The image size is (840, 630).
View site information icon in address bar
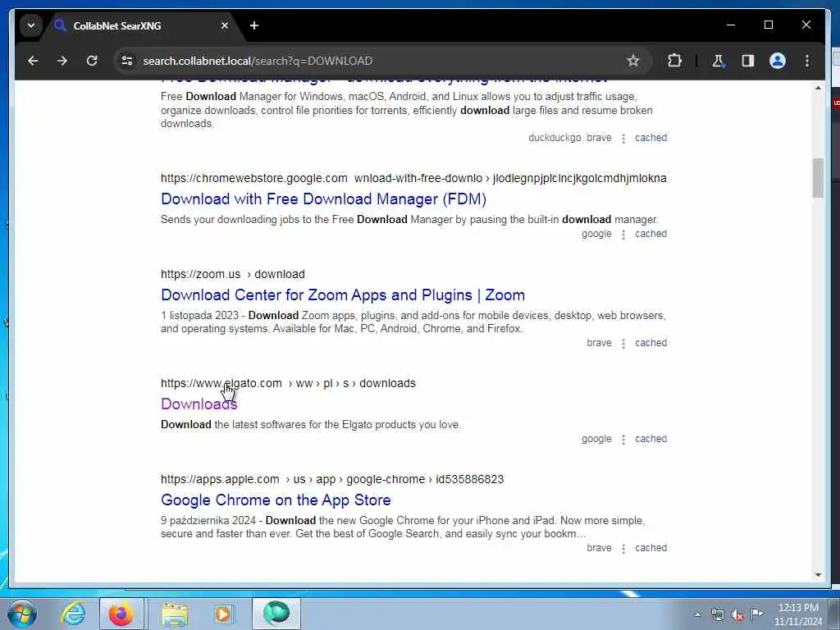point(127,61)
